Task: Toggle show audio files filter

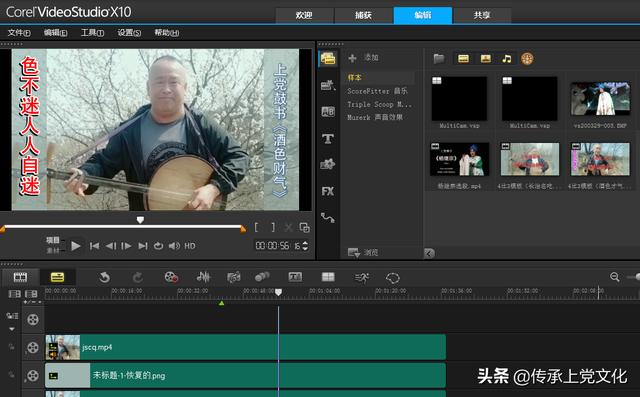Action: click(x=507, y=59)
